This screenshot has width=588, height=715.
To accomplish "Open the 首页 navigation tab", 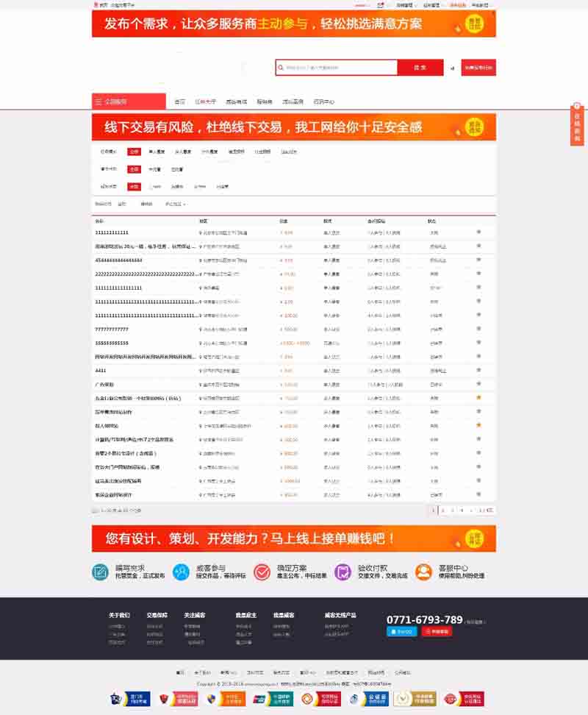I will point(180,102).
